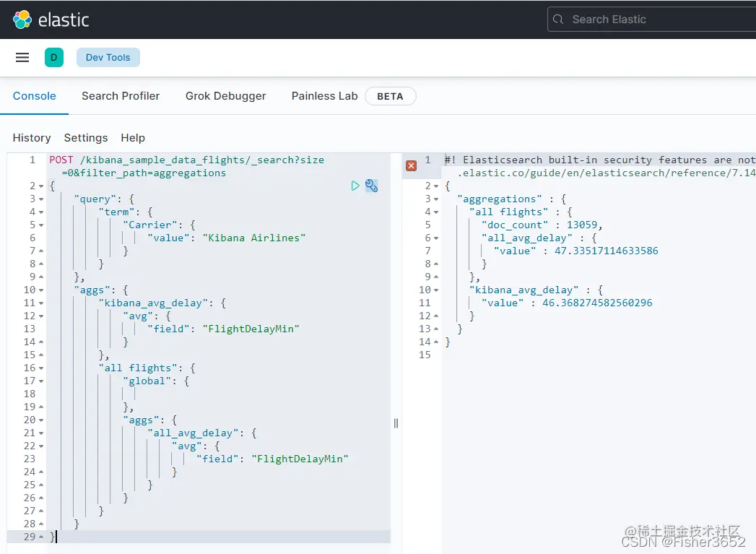The height and width of the screenshot is (554, 756).
Task: Open console Settings
Action: (86, 138)
